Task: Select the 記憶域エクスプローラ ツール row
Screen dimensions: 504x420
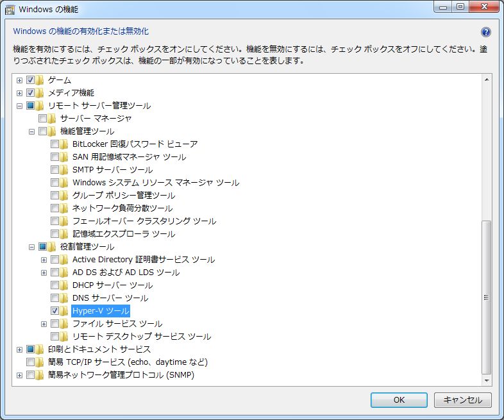Action: (124, 234)
